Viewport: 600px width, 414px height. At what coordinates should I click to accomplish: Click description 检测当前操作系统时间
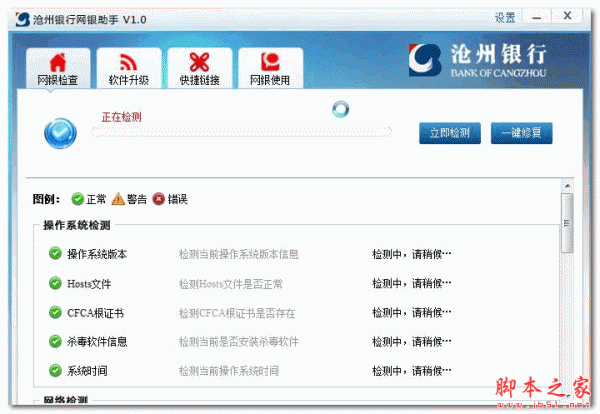coord(229,371)
